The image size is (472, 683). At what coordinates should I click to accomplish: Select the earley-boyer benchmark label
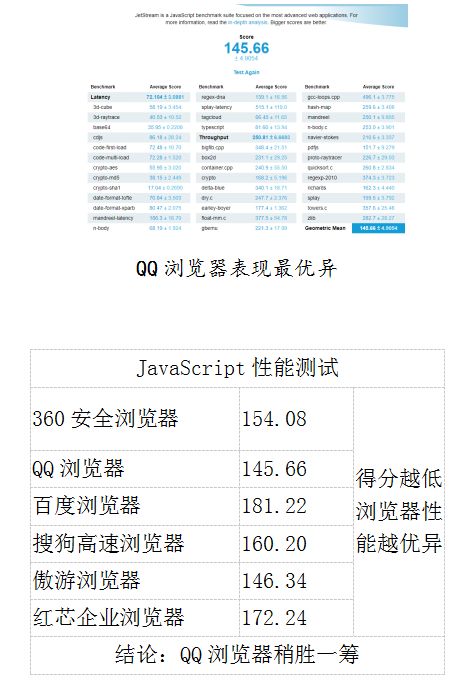click(x=216, y=208)
